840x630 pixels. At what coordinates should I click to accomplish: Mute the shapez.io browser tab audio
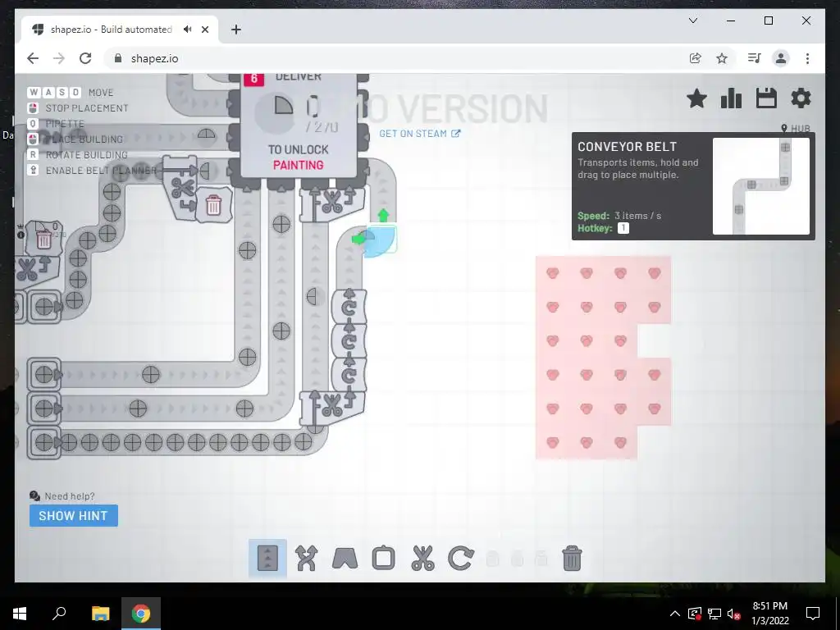coord(187,30)
